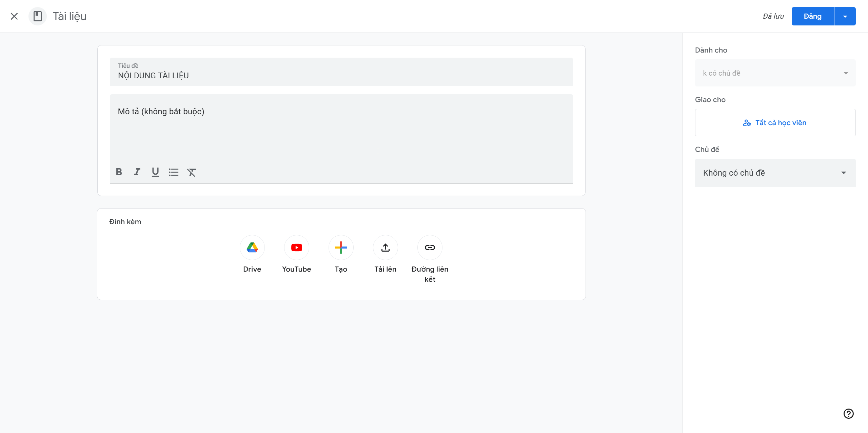Add a YouTube video attachment

click(296, 248)
